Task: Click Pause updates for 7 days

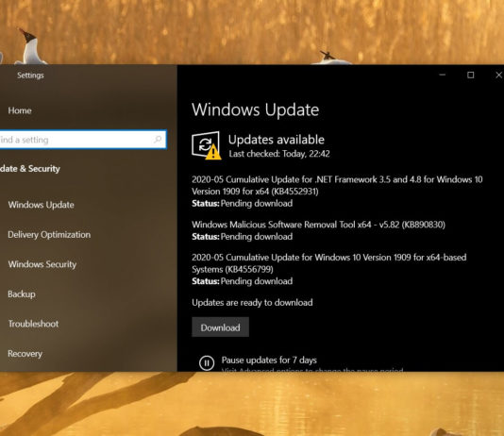Action: tap(269, 361)
